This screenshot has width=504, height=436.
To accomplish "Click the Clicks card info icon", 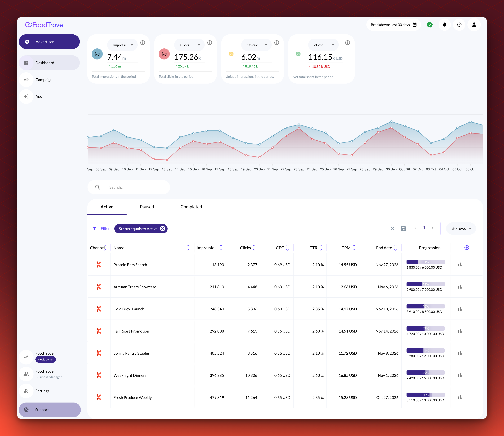I will 210,43.
